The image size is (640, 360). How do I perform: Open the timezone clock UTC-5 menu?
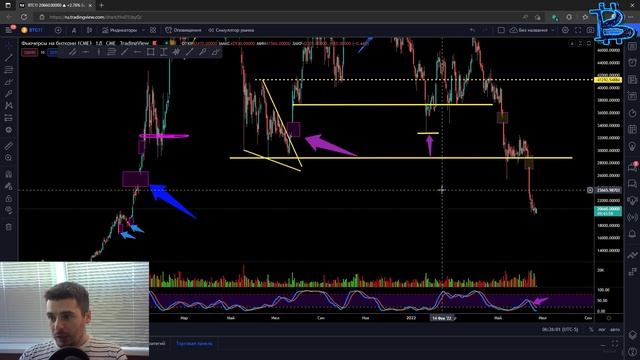click(x=560, y=329)
